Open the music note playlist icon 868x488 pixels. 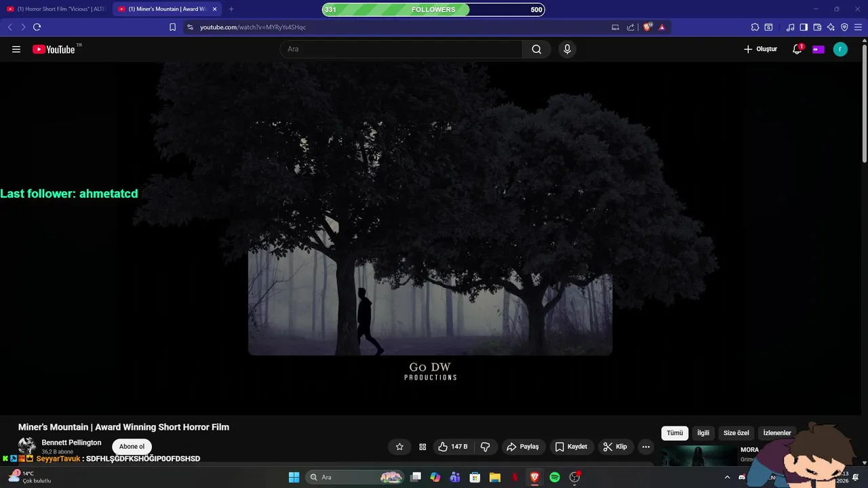point(790,27)
